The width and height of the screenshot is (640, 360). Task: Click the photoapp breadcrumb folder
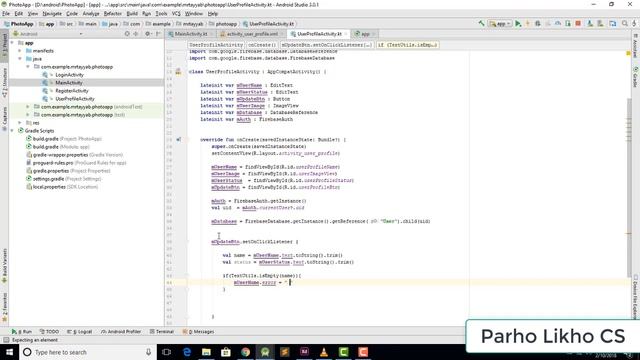223,24
